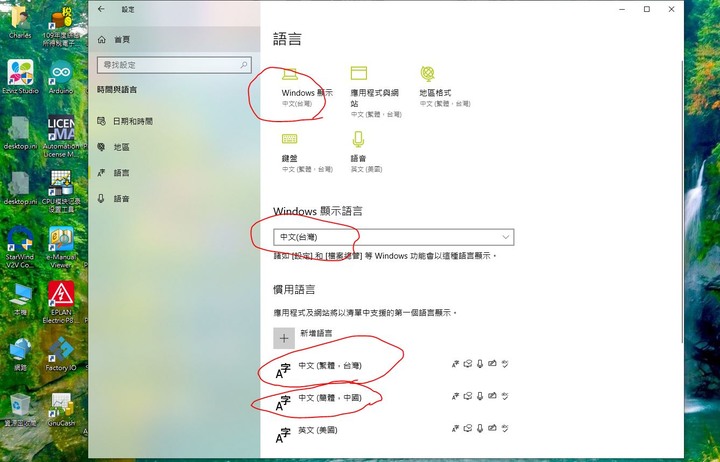Launch StarWind V2V Converter shortcut

click(20, 247)
